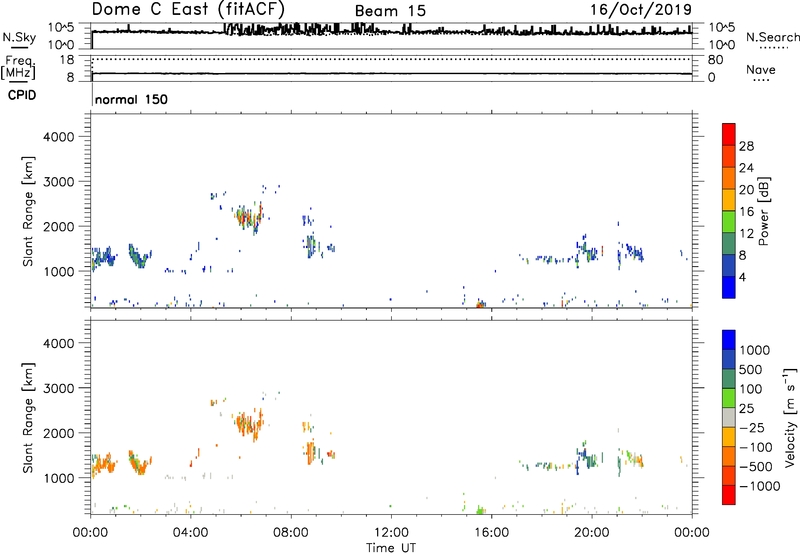800x554 pixels.
Task: Click the date "16/Oct/2019"
Action: pos(641,10)
